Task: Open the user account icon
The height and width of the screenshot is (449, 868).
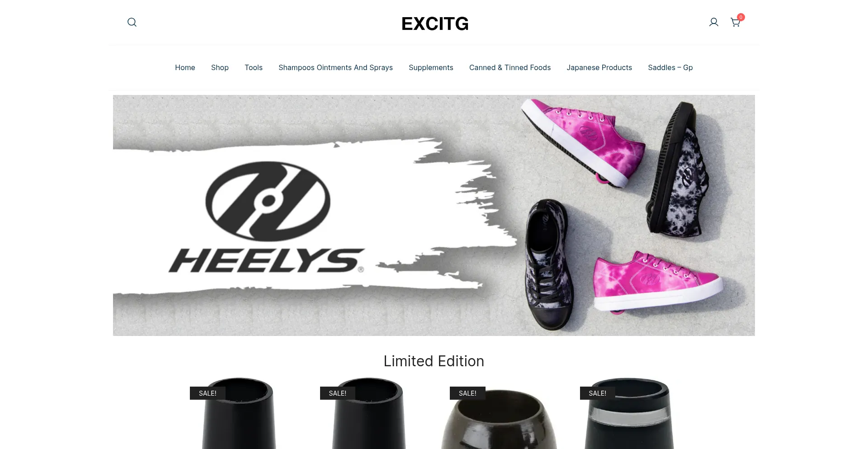Action: click(x=714, y=22)
